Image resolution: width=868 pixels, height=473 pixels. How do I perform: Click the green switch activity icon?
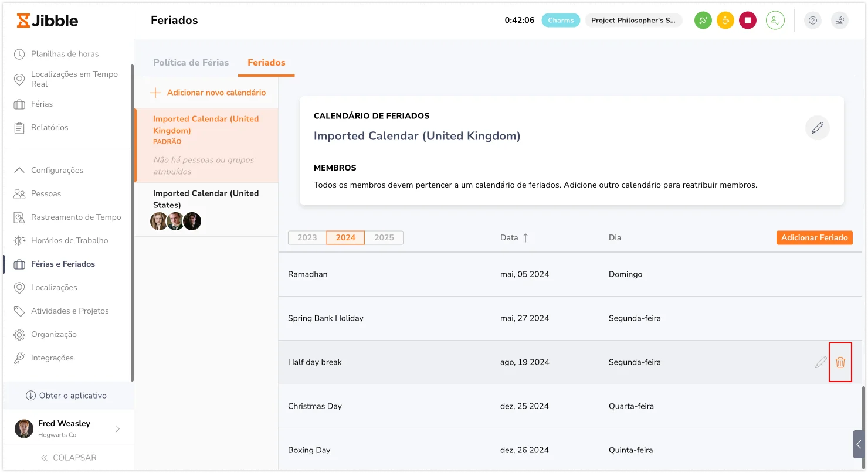[703, 21]
